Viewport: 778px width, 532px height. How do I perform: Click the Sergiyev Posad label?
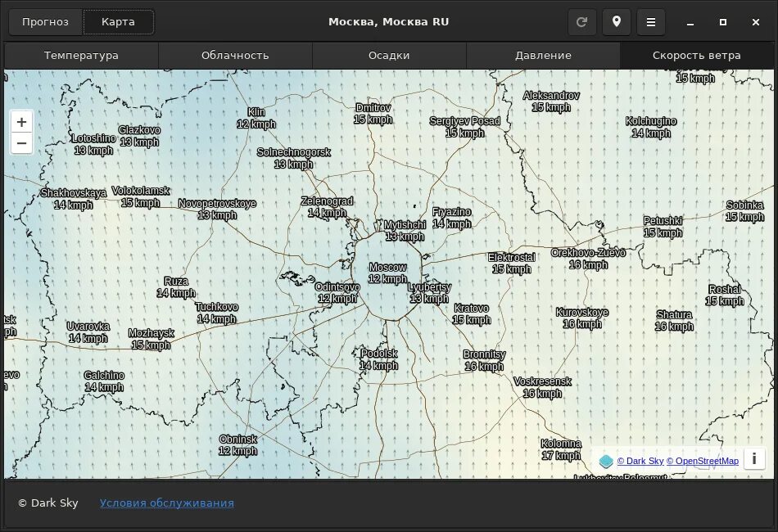(x=465, y=127)
